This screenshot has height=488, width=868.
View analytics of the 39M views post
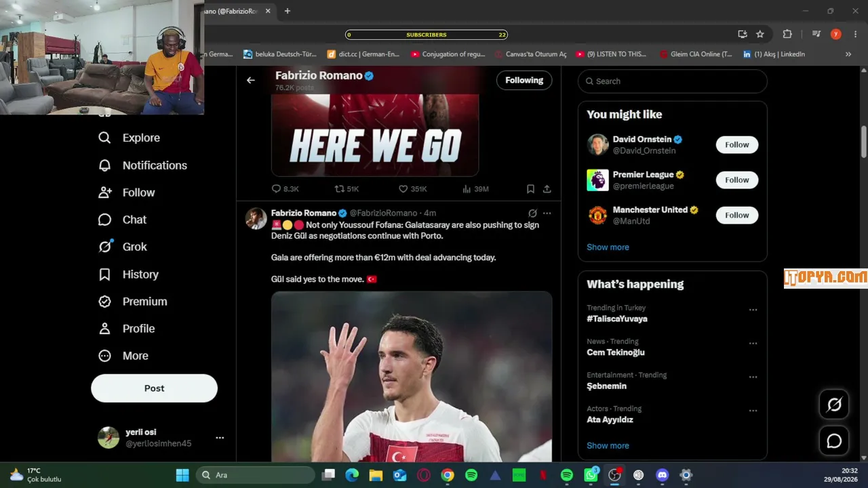coord(475,189)
